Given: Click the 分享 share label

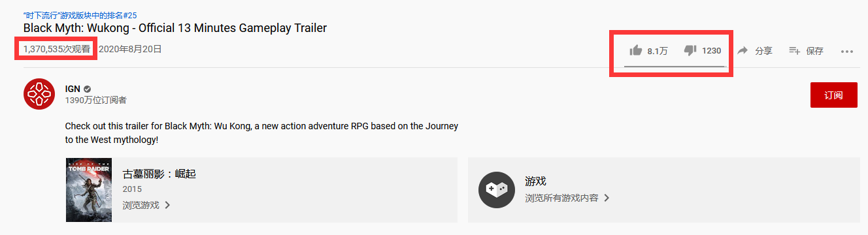Looking at the screenshot, I should click(763, 51).
